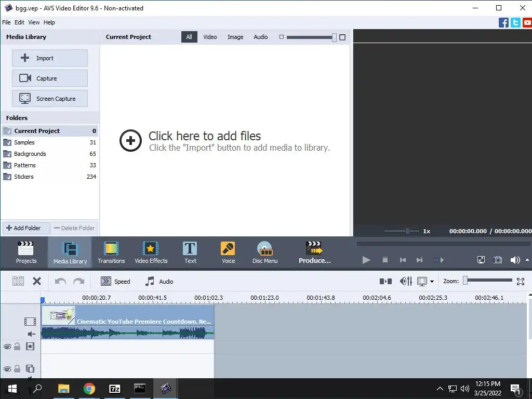This screenshot has width=532, height=399.
Task: Expand the volume control arrow
Action: tap(527, 260)
